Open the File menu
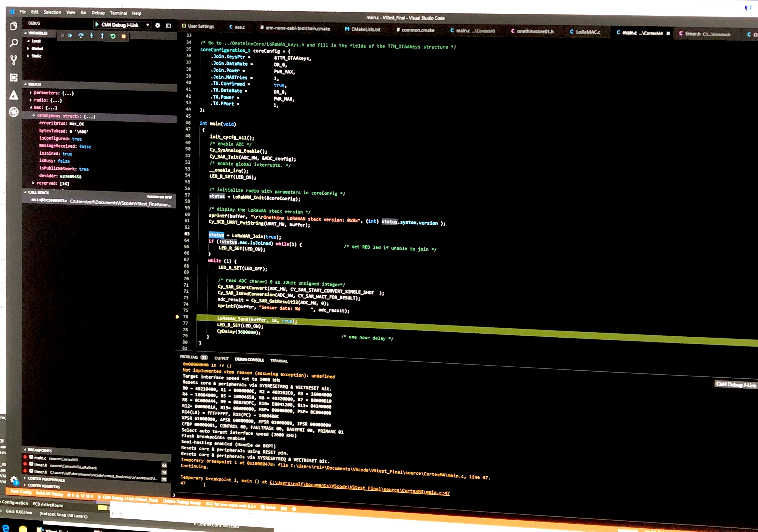The image size is (758, 532). click(x=23, y=12)
